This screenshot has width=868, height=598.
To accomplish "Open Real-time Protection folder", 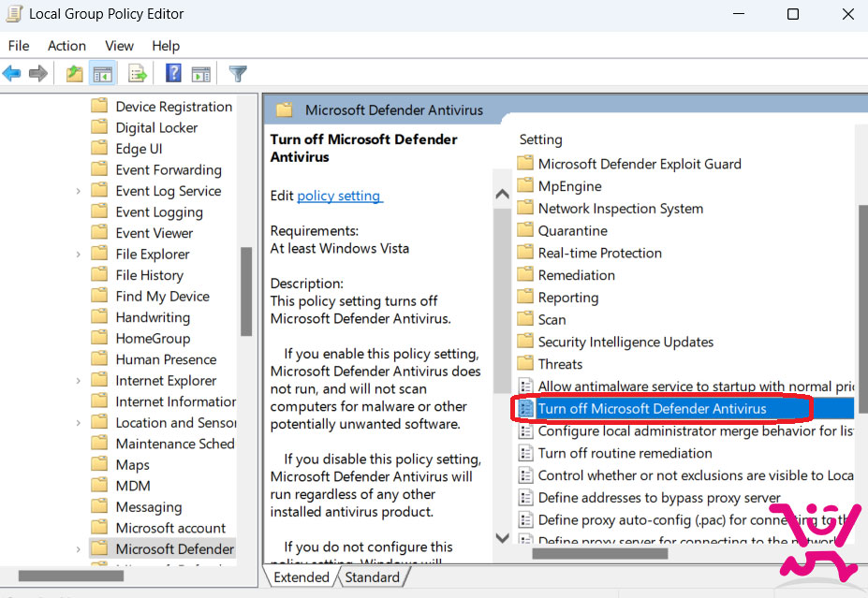I will [599, 253].
